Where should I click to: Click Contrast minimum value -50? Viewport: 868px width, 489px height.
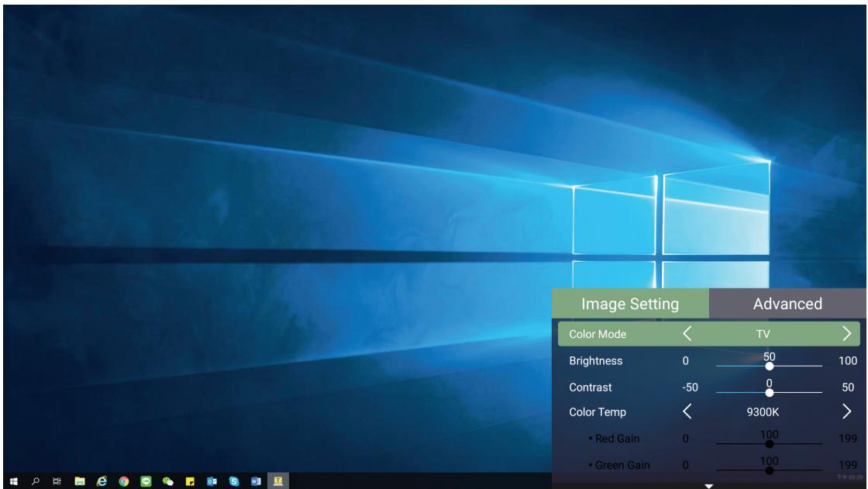[690, 387]
